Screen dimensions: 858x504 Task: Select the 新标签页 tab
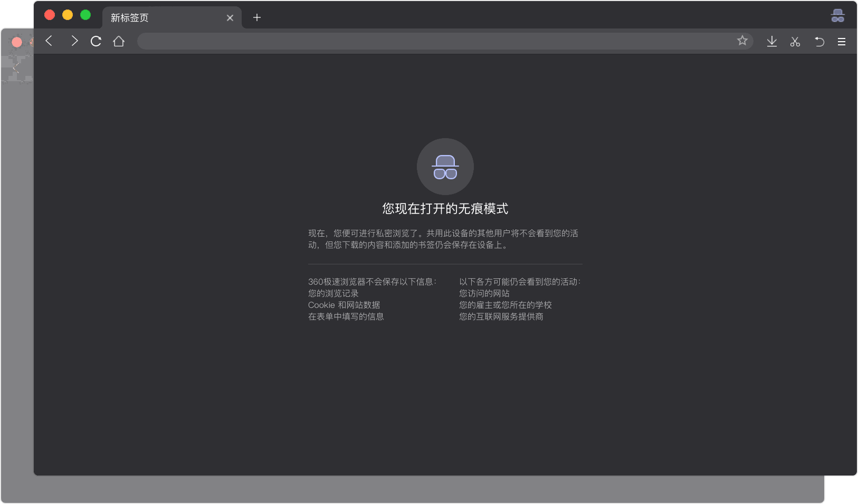[x=172, y=17]
